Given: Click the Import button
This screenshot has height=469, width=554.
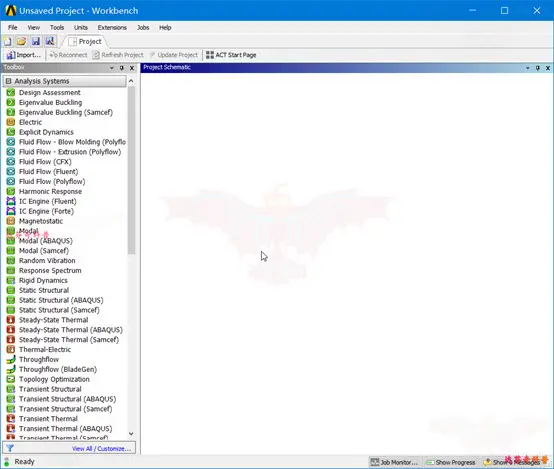Looking at the screenshot, I should click(23, 55).
